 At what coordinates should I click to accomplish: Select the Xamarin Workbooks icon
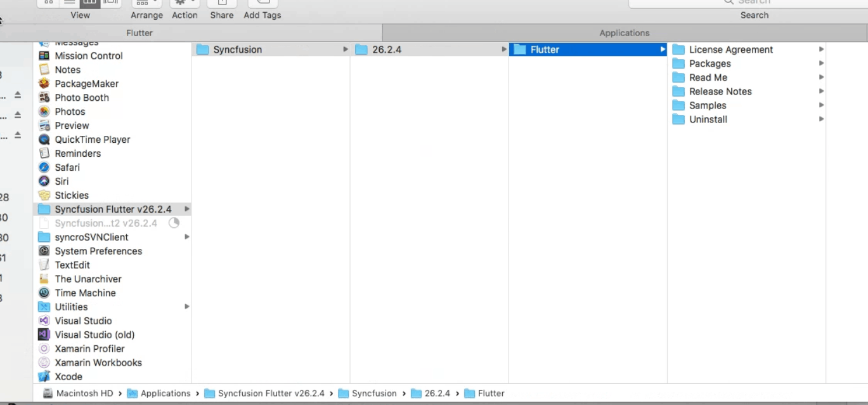coord(44,363)
